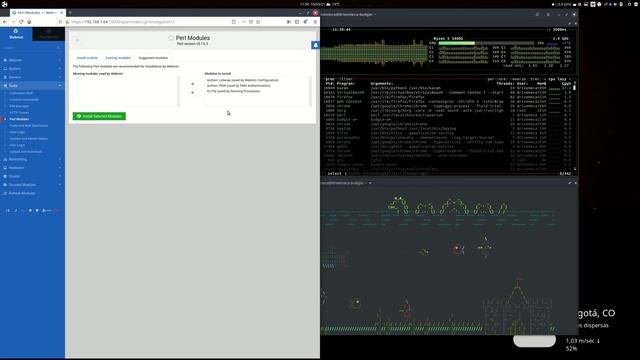Click the 2000ms update interval in bpytop
This screenshot has height=360, width=640.
click(x=560, y=30)
